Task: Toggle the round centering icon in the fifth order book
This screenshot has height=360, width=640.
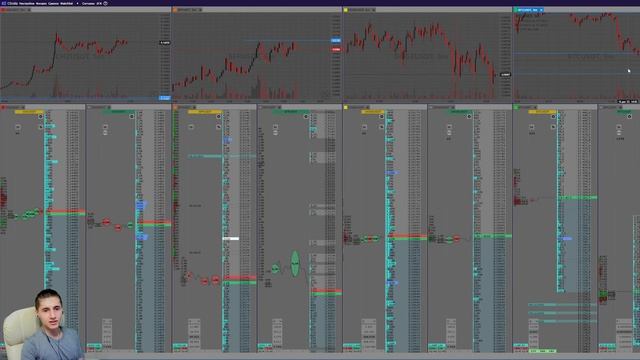Action: [381, 116]
